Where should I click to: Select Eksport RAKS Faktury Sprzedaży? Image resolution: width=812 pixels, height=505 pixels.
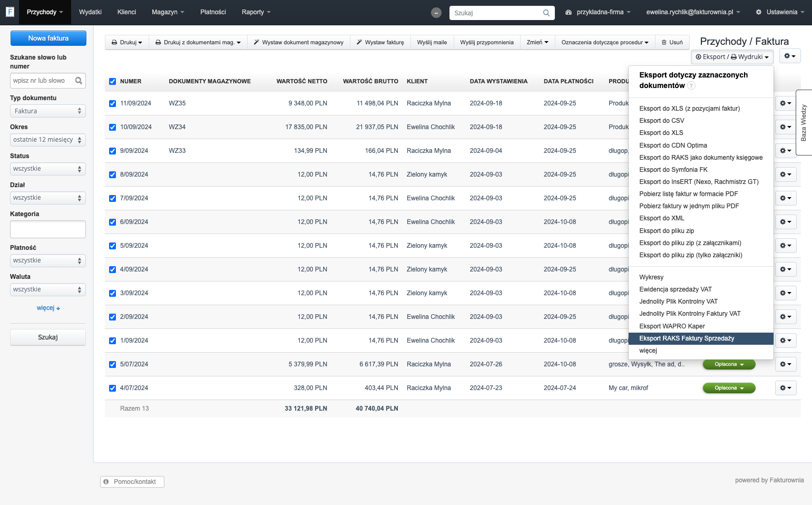pos(701,338)
